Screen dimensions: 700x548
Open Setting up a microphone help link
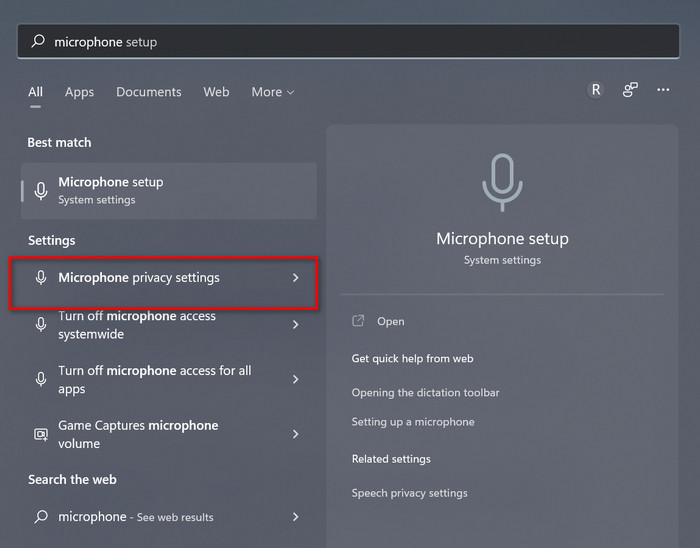pos(413,422)
